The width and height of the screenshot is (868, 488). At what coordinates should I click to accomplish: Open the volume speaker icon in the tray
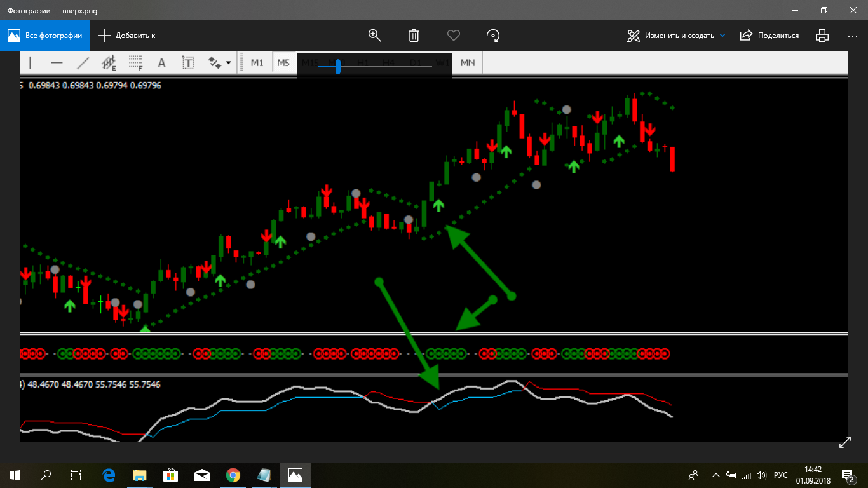[761, 475]
